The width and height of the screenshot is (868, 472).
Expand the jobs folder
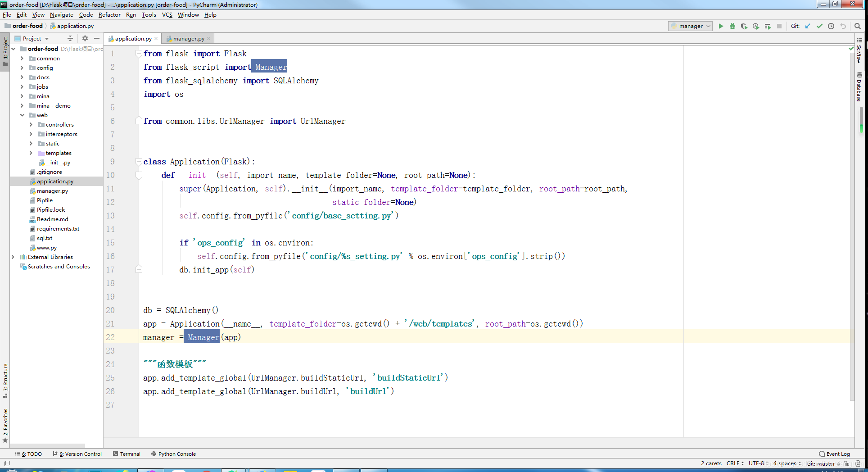[22, 87]
